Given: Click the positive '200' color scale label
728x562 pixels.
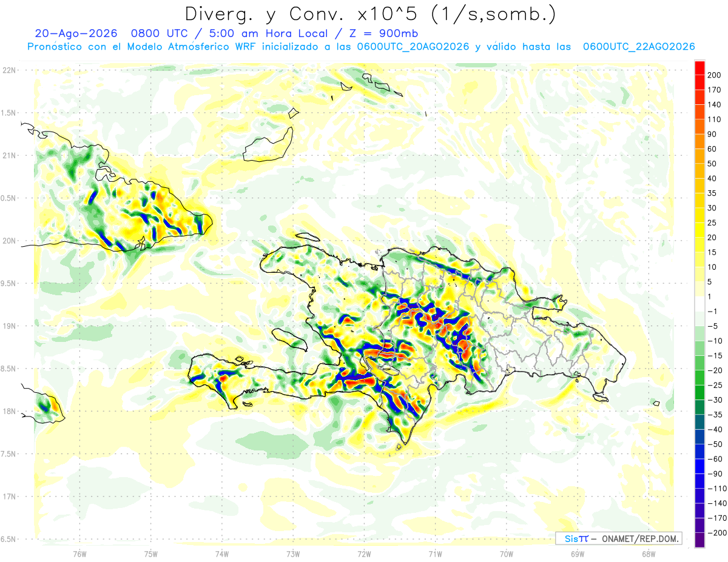Looking at the screenshot, I should pos(714,75).
